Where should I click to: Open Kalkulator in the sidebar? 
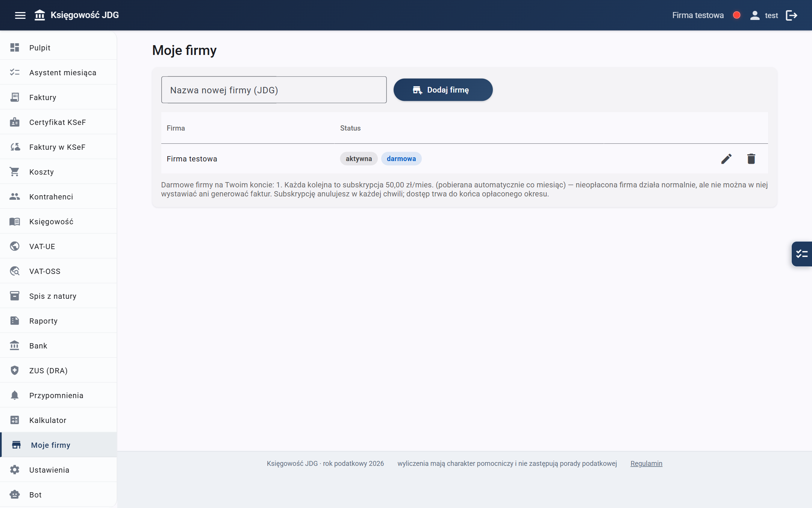pyautogui.click(x=59, y=420)
